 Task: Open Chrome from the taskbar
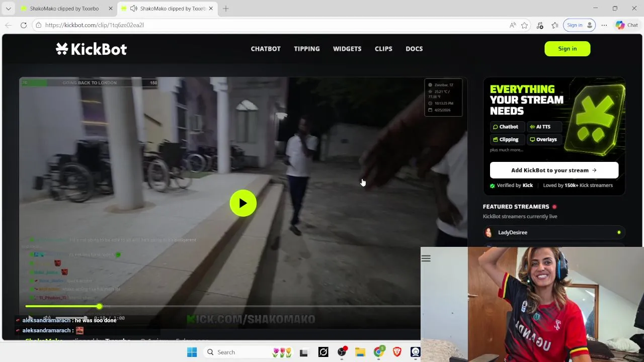pyautogui.click(x=378, y=352)
